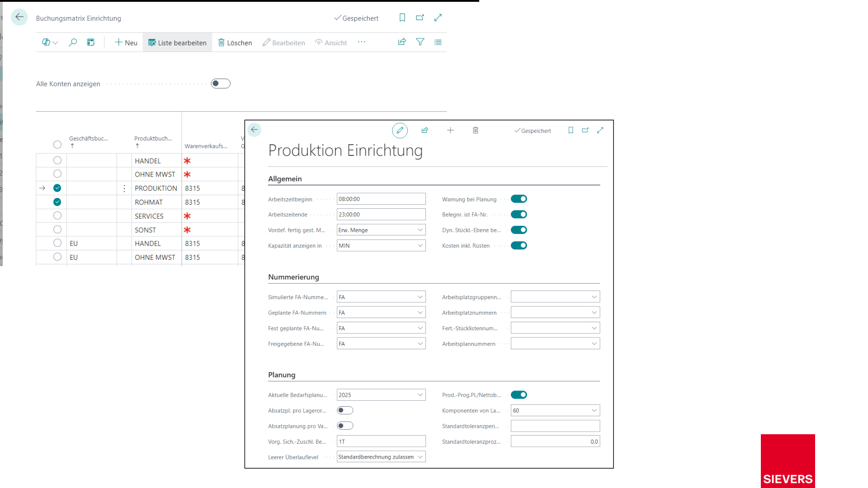Bookmark the Buchungsmatrix Einrichtung page

[x=402, y=18]
